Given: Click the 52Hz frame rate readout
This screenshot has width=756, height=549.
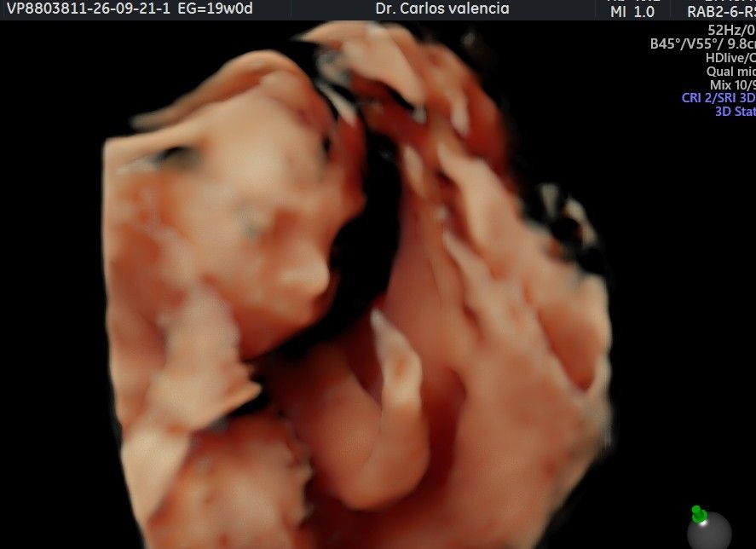Looking at the screenshot, I should click(x=731, y=30).
